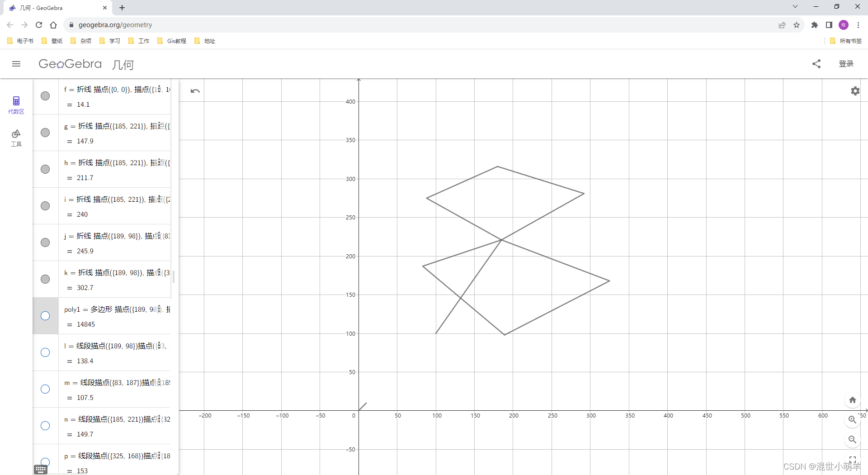This screenshot has width=868, height=475.
Task: Toggle visibility of segment m
Action: click(x=45, y=389)
